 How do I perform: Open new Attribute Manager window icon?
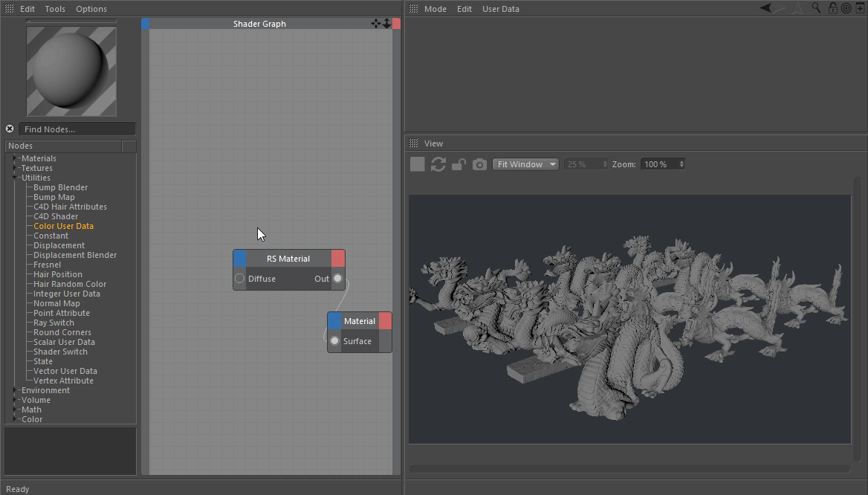[x=861, y=8]
